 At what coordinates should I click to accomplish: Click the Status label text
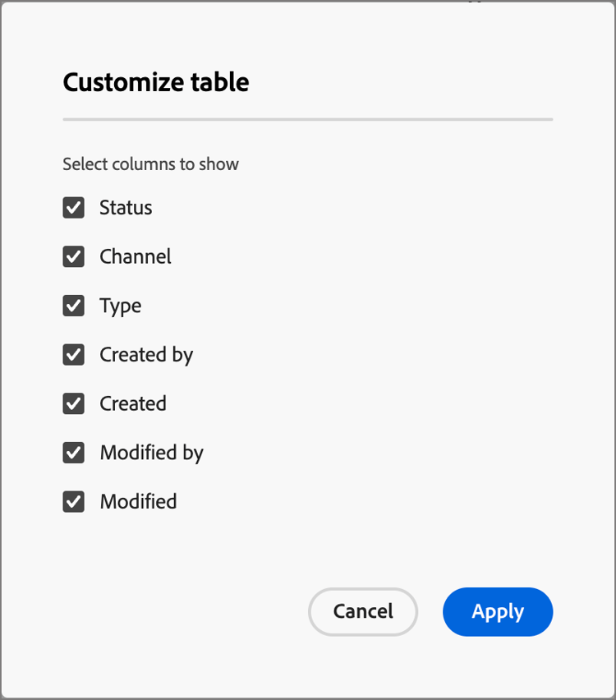126,208
